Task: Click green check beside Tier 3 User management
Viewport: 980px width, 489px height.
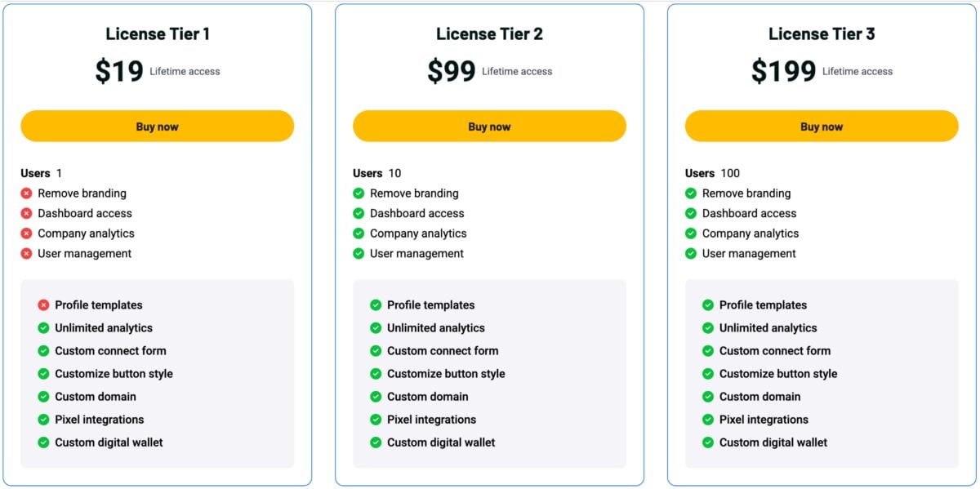Action: coord(691,254)
